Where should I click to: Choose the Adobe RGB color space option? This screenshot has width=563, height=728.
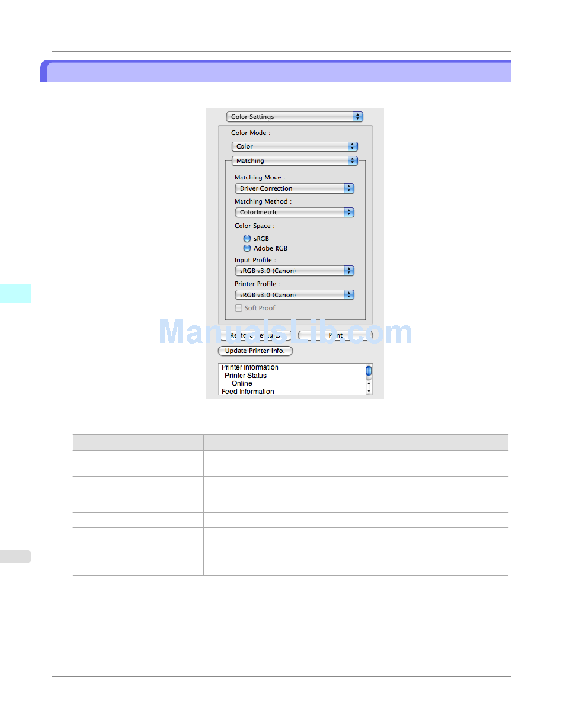247,248
